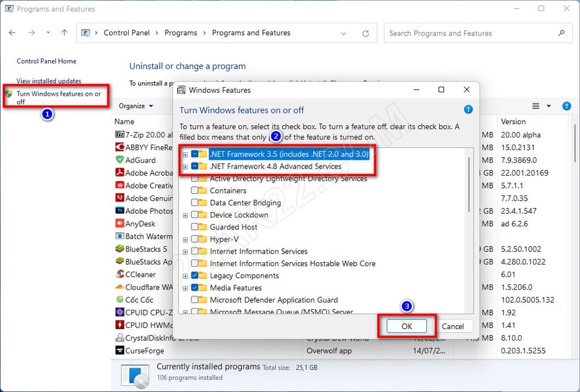Click the Search Programs and Features box

(478, 33)
